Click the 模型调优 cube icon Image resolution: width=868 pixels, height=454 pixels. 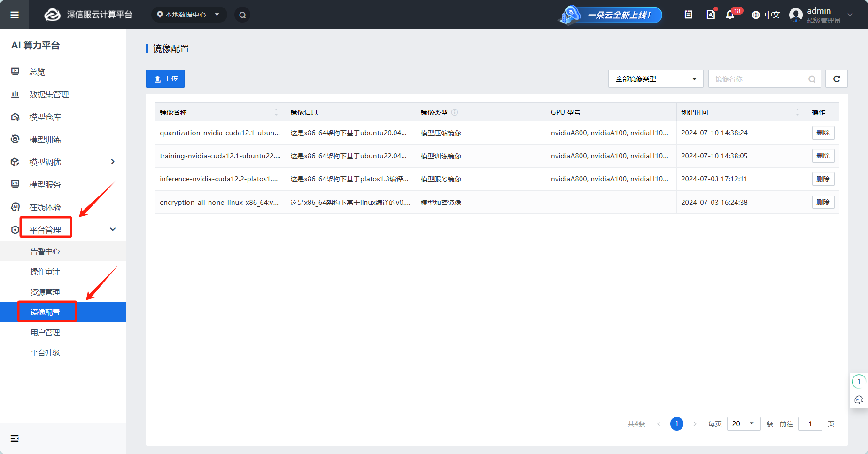point(15,162)
